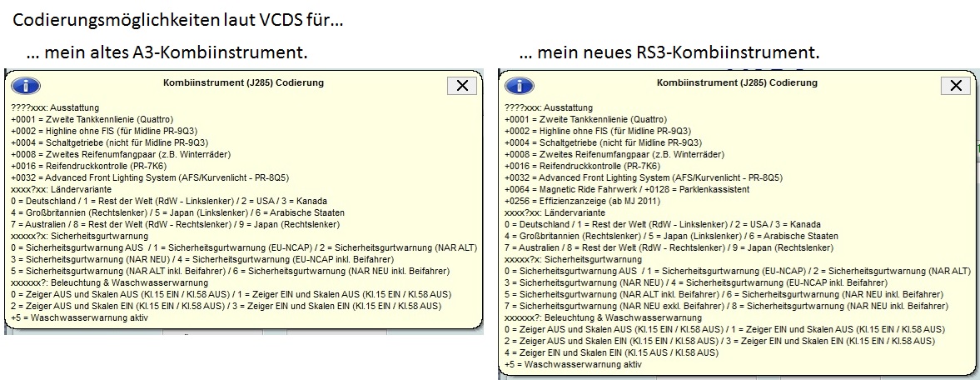Select '+0008 = Zweites Reifenumfangpaar' in A3 dialog
Image resolution: width=980 pixels, height=380 pixels.
pyautogui.click(x=121, y=155)
